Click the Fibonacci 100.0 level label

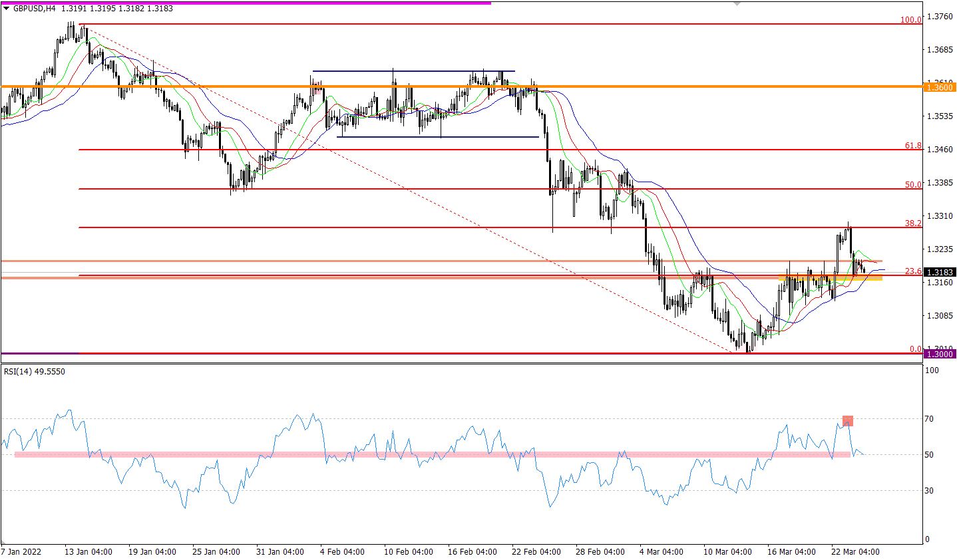910,20
